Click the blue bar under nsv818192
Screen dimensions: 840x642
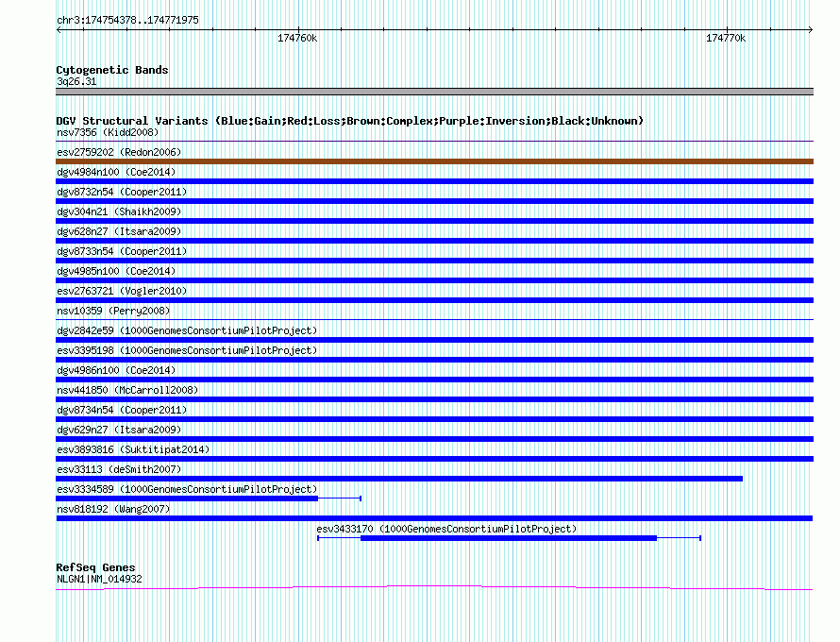pos(434,518)
